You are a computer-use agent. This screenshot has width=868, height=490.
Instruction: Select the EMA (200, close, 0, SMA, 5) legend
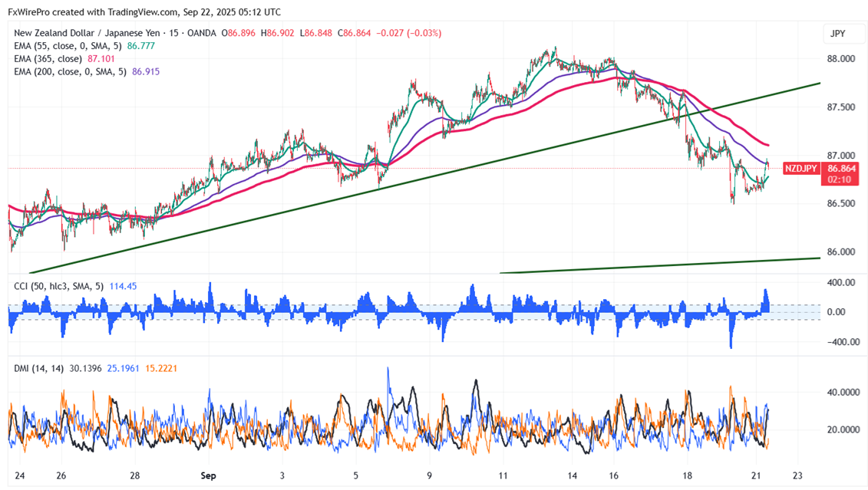pos(71,71)
